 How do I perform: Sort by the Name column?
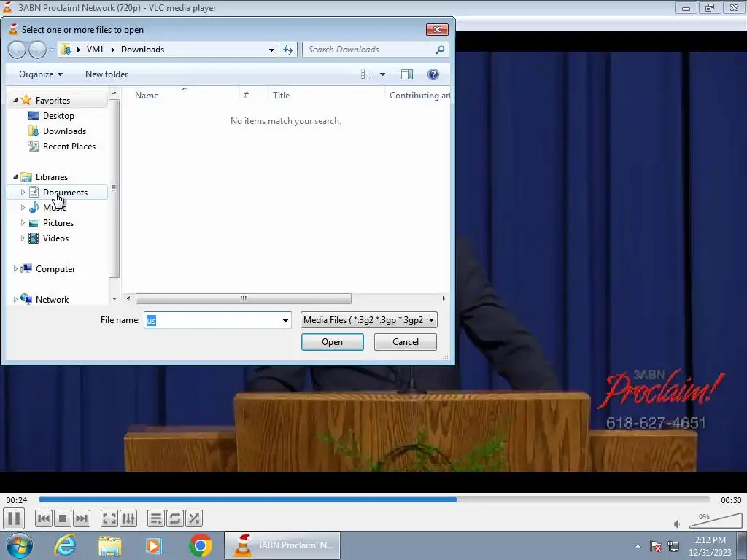pos(181,96)
